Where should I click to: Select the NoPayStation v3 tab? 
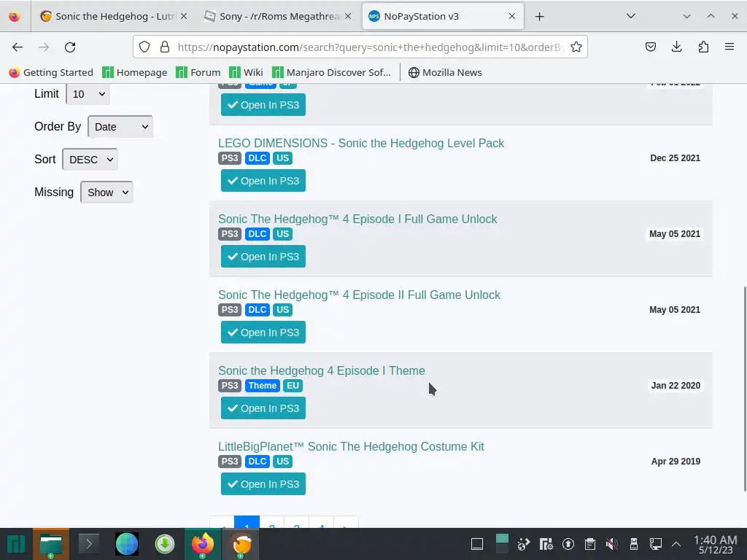click(443, 16)
